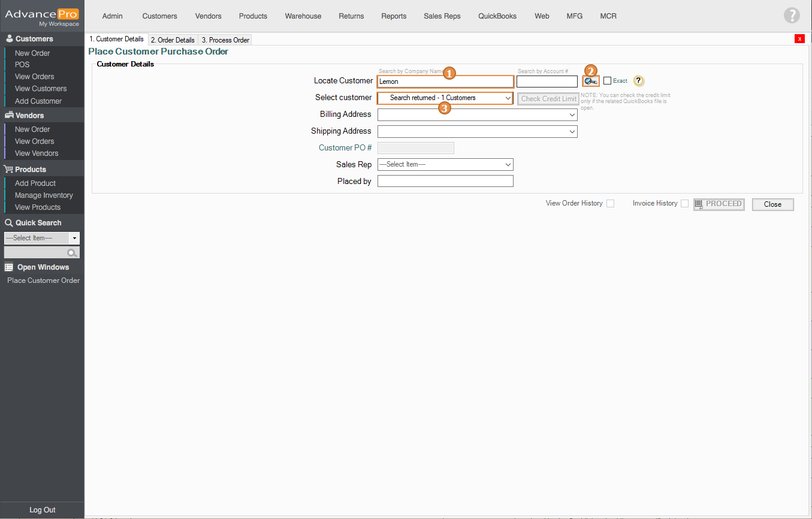Click the Customers section header icon in sidebar

coord(9,39)
